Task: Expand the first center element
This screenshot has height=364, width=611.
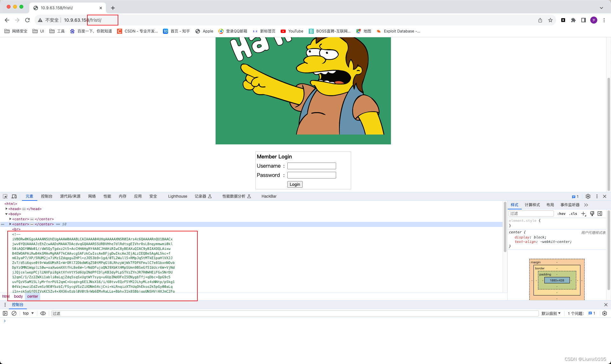Action: pyautogui.click(x=10, y=219)
